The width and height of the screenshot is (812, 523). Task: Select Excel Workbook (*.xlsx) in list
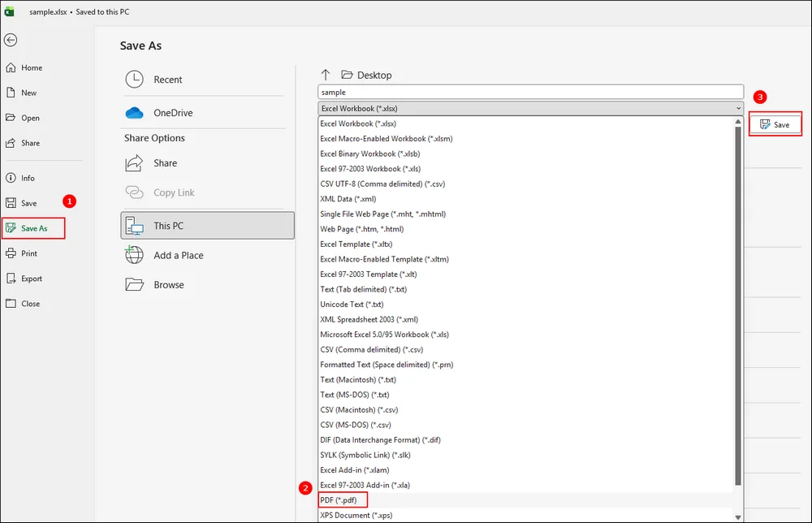tap(527, 123)
